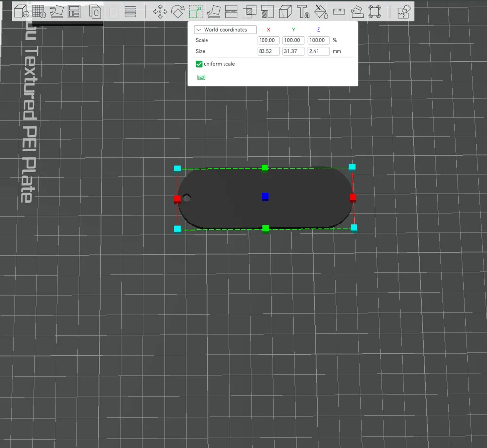Activate the Lay on face tool
The image size is (487, 448).
(x=214, y=12)
